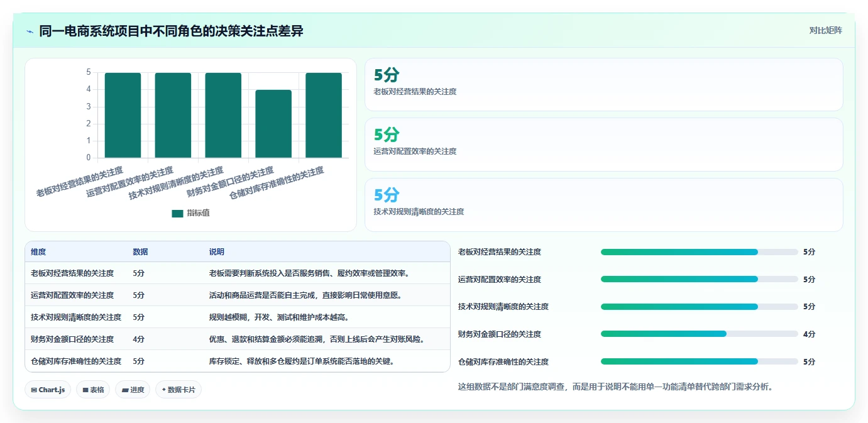
Task: Click the 对比矩阵 label in header
Action: [825, 30]
